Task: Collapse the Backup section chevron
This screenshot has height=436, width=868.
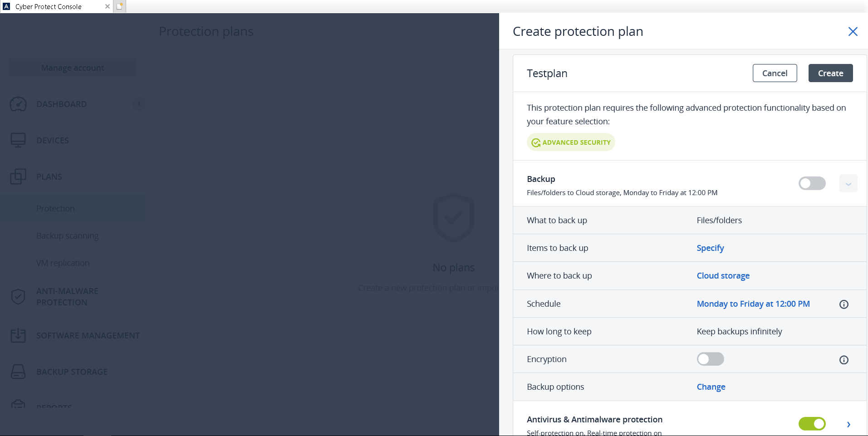Action: pyautogui.click(x=848, y=183)
